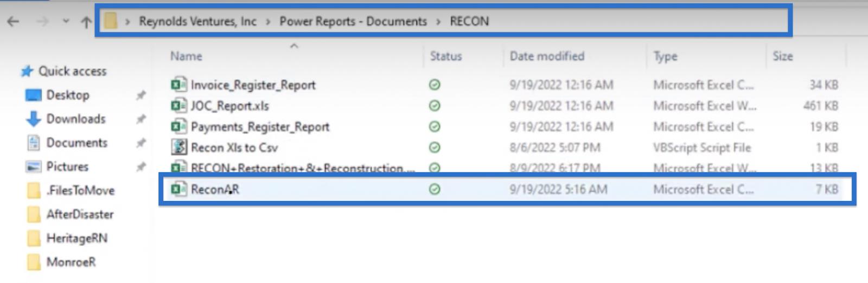Screen dimensions: 868x283
Task: Open AfterDisaster folder in sidebar
Action: click(80, 214)
